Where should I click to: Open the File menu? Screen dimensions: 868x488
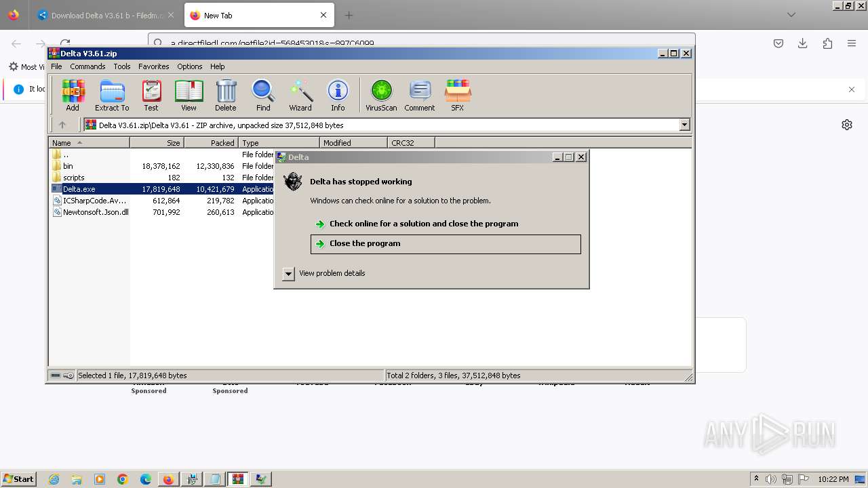[56, 66]
